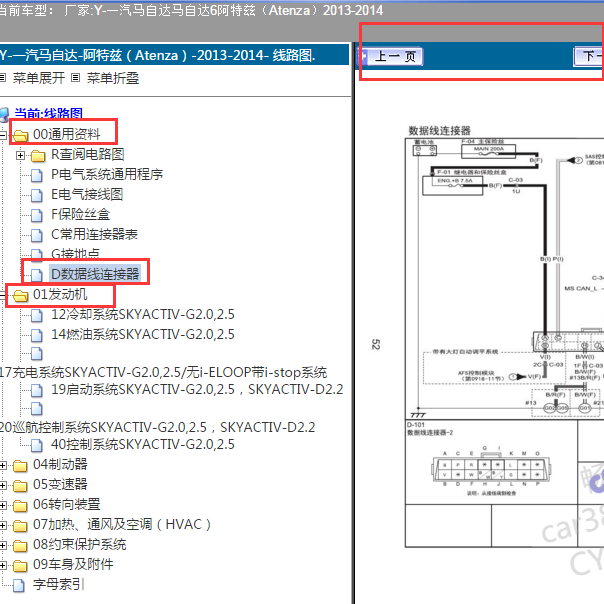Expand the 08约束保护系统 folder

click(x=2, y=545)
